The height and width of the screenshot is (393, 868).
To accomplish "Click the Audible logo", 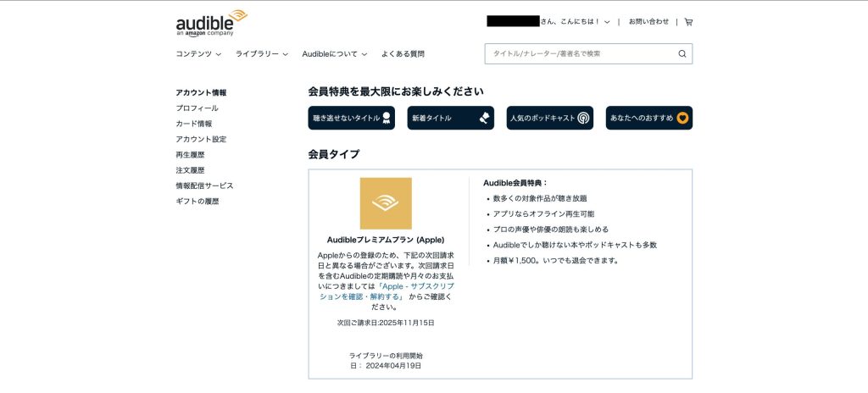I will 211,23.
